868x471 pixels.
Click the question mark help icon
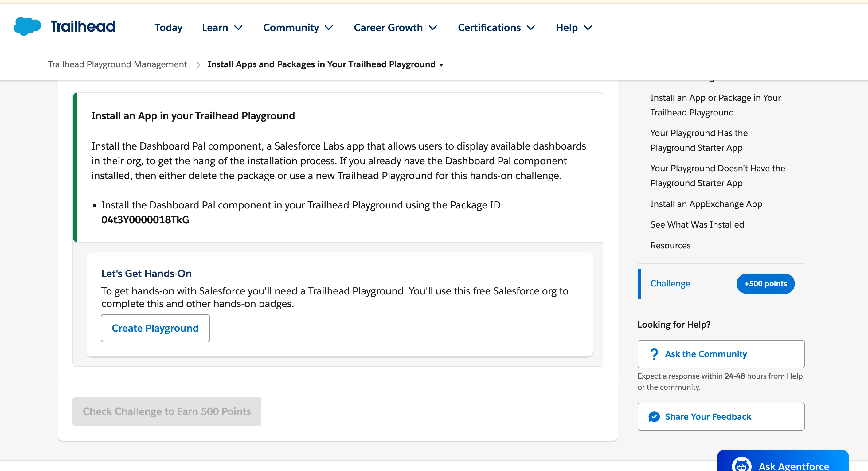(654, 354)
